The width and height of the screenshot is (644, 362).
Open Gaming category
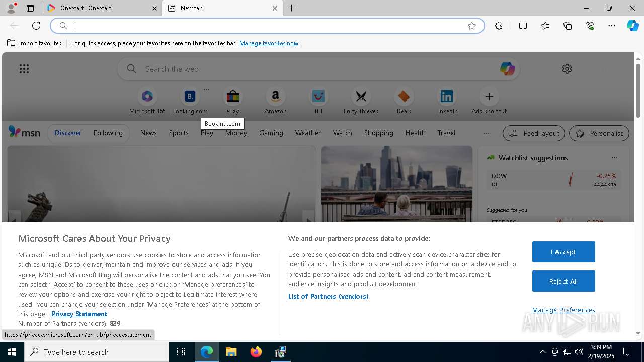tap(271, 133)
